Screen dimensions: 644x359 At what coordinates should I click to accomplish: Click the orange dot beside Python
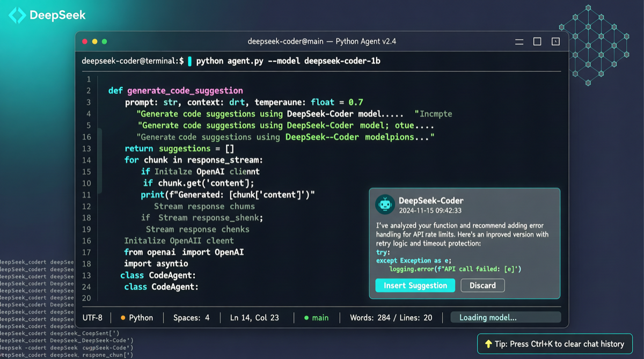coord(123,318)
